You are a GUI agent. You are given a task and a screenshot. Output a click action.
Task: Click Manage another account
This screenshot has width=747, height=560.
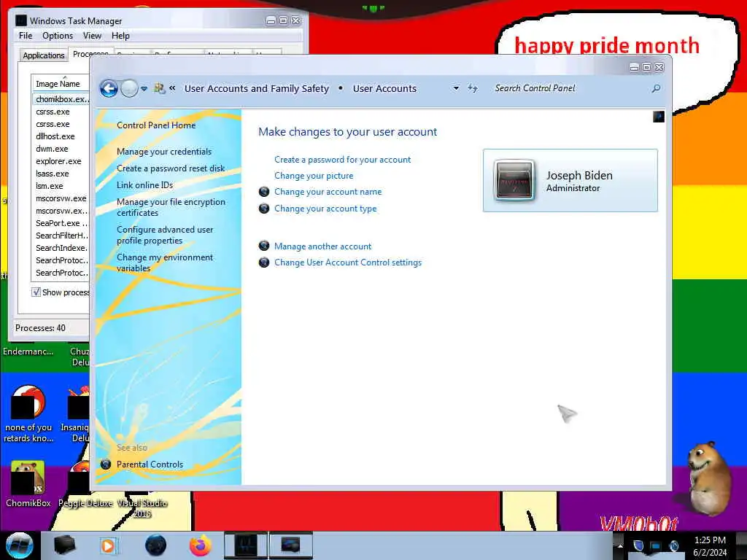click(x=322, y=246)
